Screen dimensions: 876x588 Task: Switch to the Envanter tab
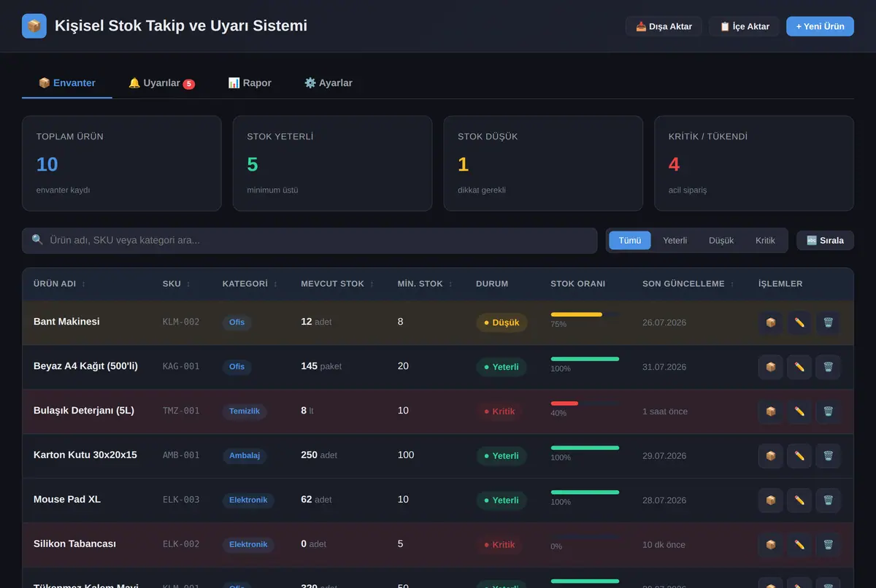click(67, 83)
